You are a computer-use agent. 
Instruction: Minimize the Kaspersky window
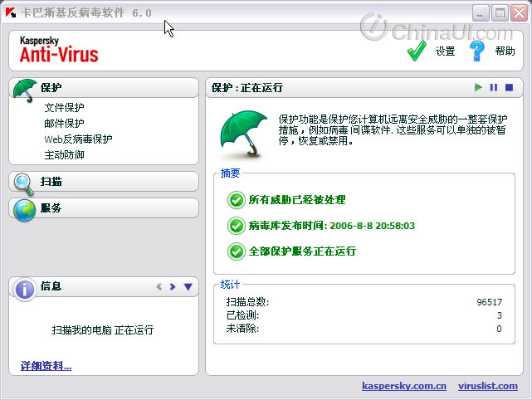coord(480,13)
